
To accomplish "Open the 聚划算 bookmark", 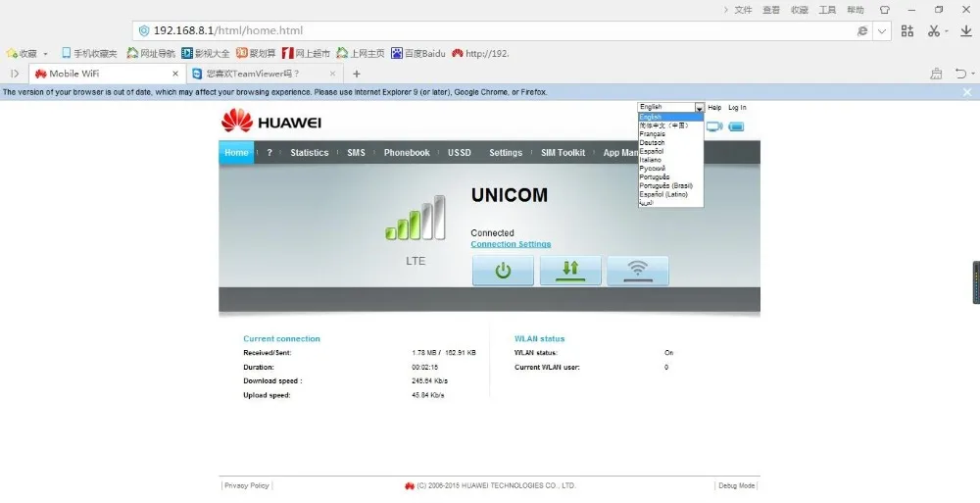I will coord(256,54).
